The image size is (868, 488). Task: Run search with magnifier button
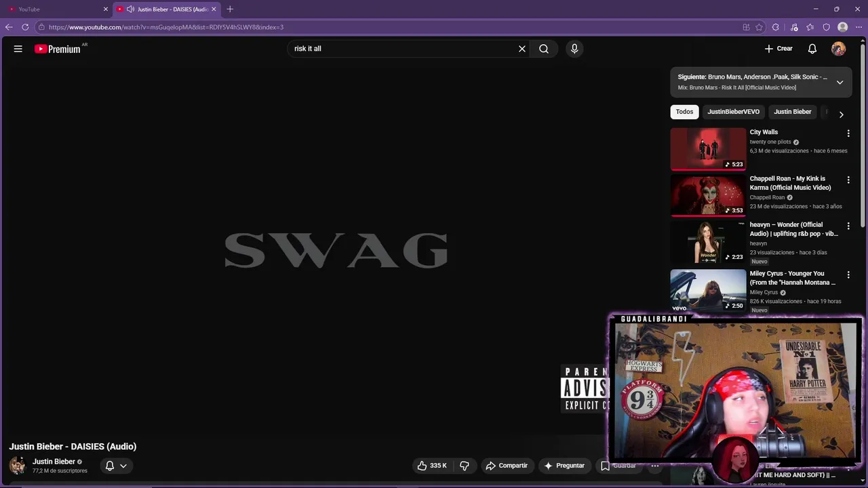544,49
